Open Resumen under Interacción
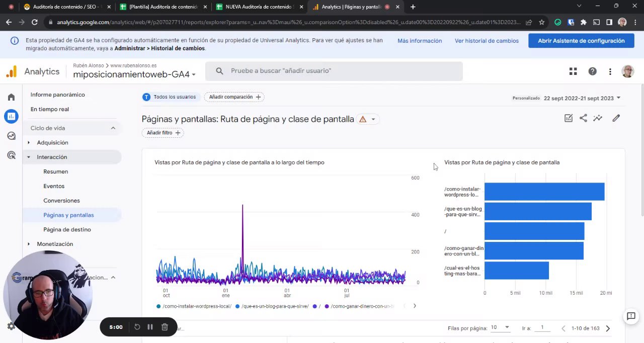The width and height of the screenshot is (644, 343). click(55, 171)
